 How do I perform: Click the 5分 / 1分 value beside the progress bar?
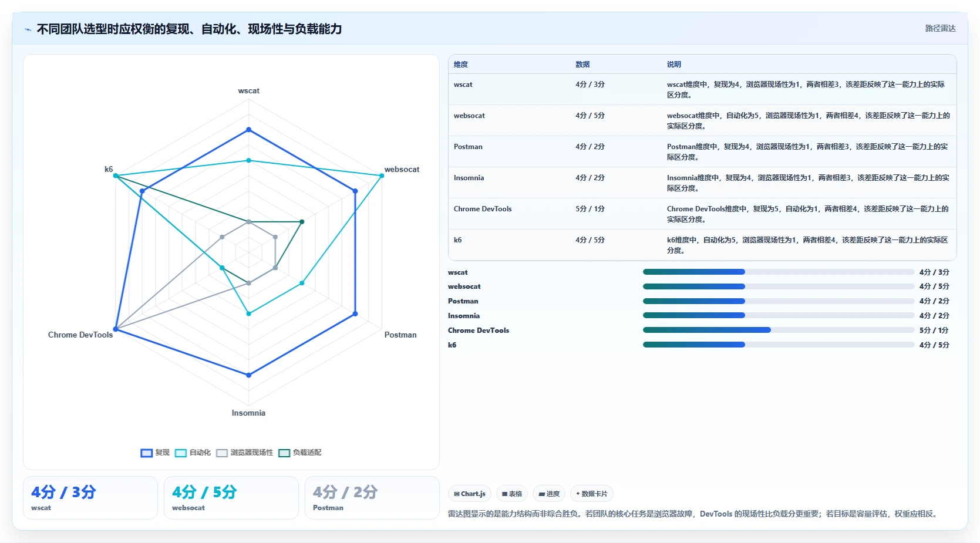934,330
